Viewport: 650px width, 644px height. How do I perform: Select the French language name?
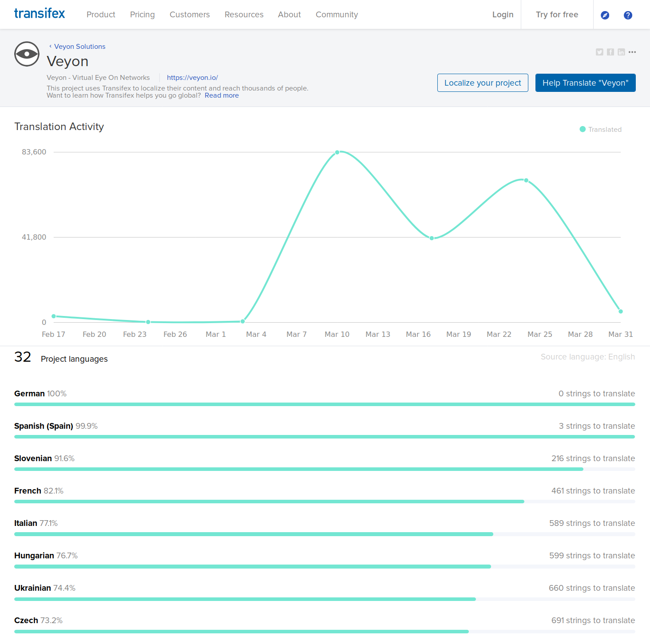pos(28,491)
